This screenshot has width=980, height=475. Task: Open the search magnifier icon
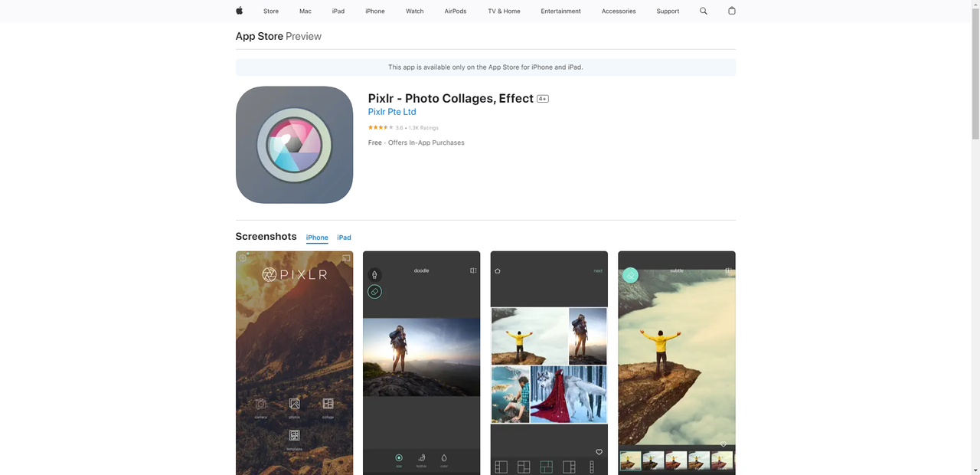pyautogui.click(x=704, y=11)
